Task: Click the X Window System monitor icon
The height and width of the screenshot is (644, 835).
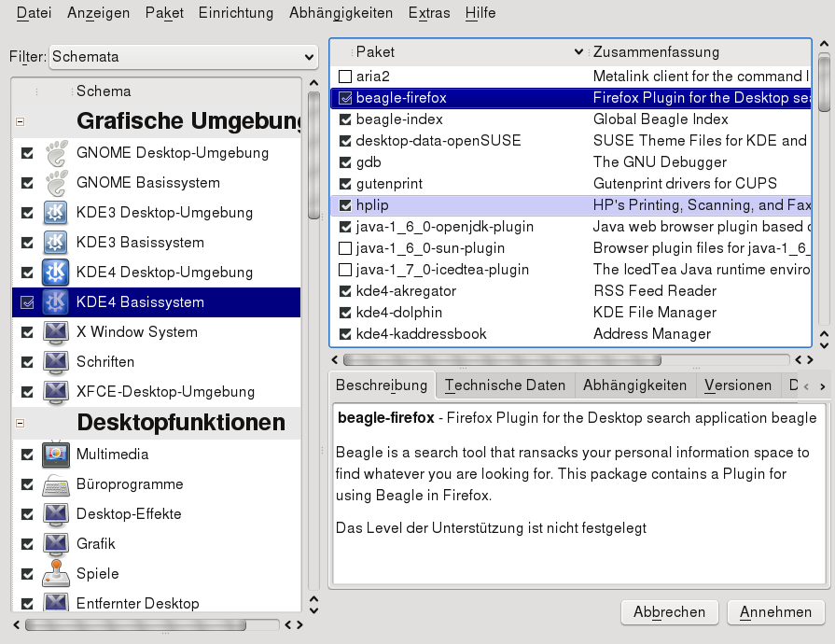Action: [x=56, y=332]
